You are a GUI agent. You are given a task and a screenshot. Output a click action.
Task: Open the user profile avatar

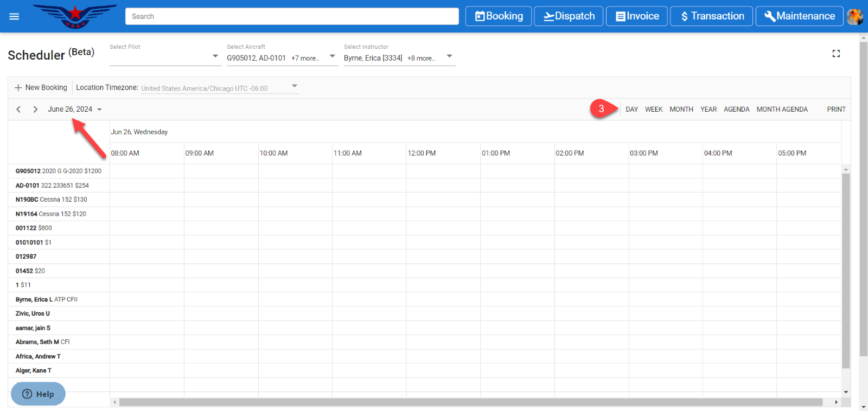[855, 16]
